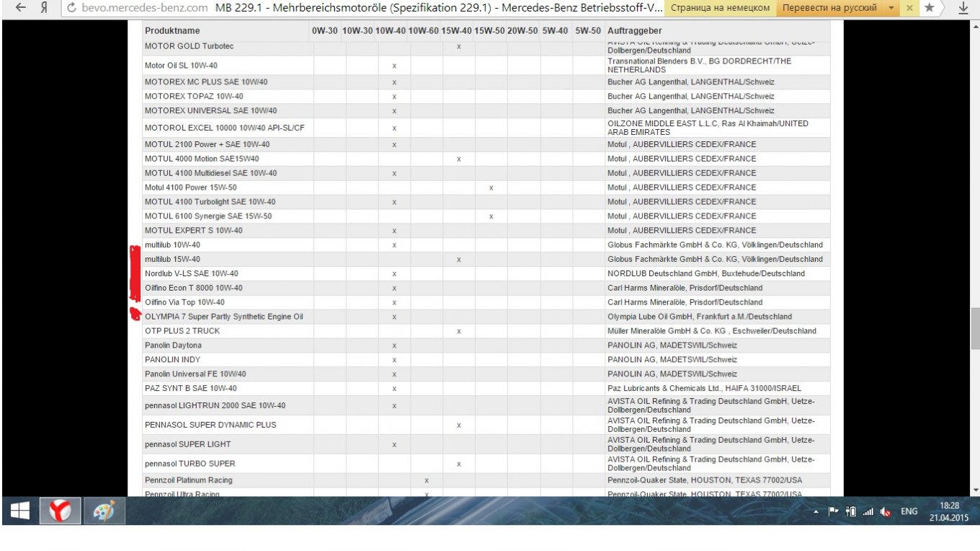Click the 5W-50 column header
The image size is (980, 551).
[x=588, y=31]
